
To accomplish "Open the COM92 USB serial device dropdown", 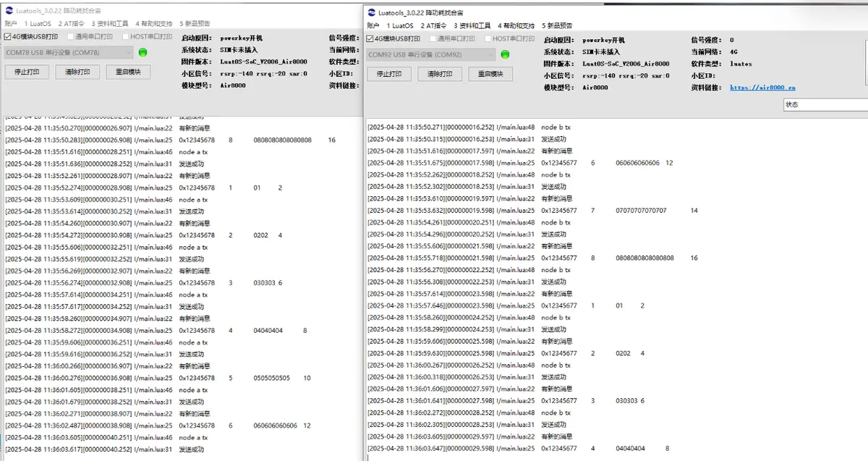I will (x=431, y=54).
